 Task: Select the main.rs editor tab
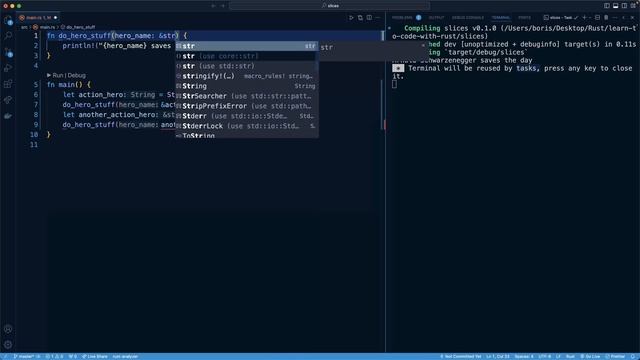click(38, 18)
